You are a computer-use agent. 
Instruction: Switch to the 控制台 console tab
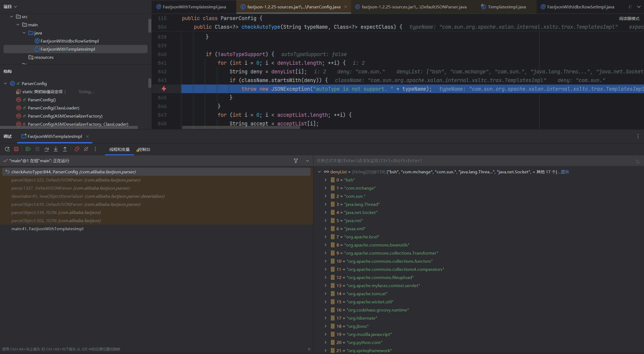tap(144, 150)
